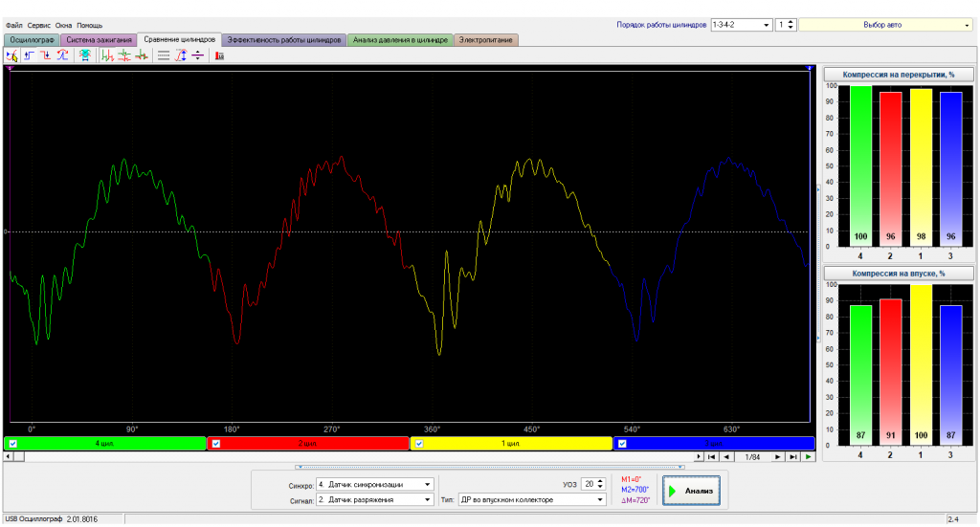The height and width of the screenshot is (527, 980).
Task: Switch to the Осциллограф tab
Action: tap(32, 40)
